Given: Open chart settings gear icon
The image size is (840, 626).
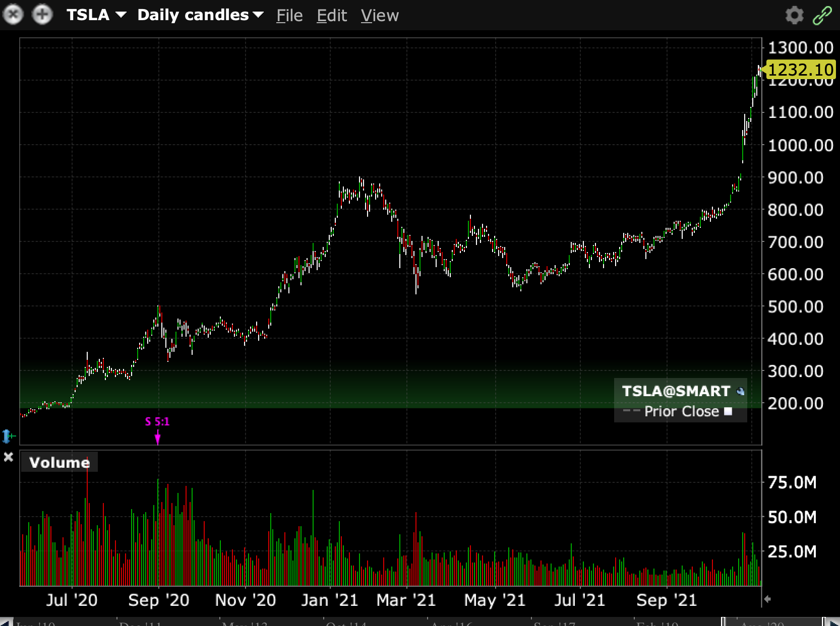Looking at the screenshot, I should (795, 15).
